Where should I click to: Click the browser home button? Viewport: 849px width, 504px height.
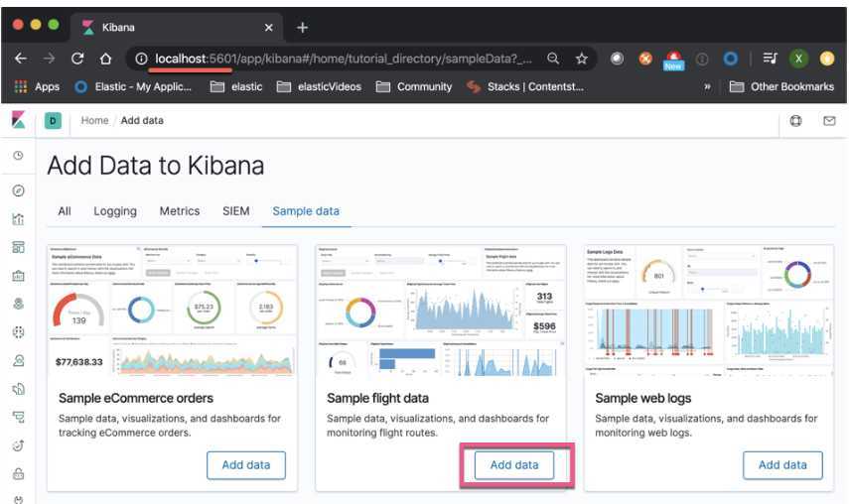[x=105, y=59]
